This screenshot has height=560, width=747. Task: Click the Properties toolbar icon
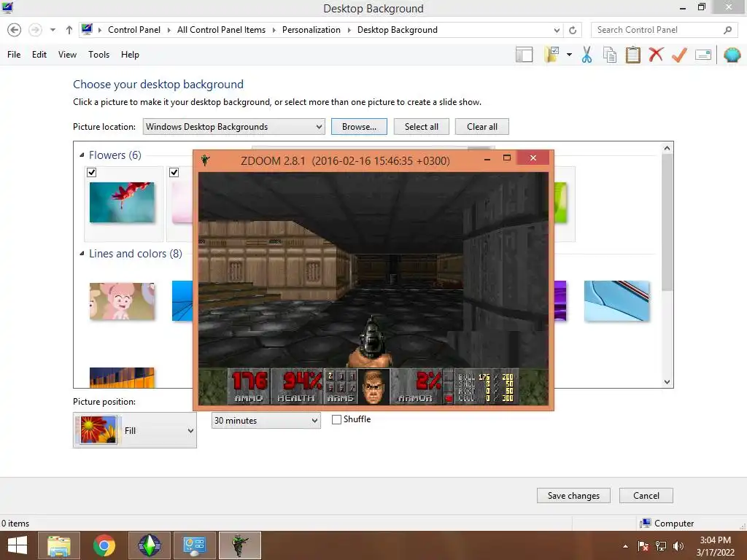click(x=703, y=55)
